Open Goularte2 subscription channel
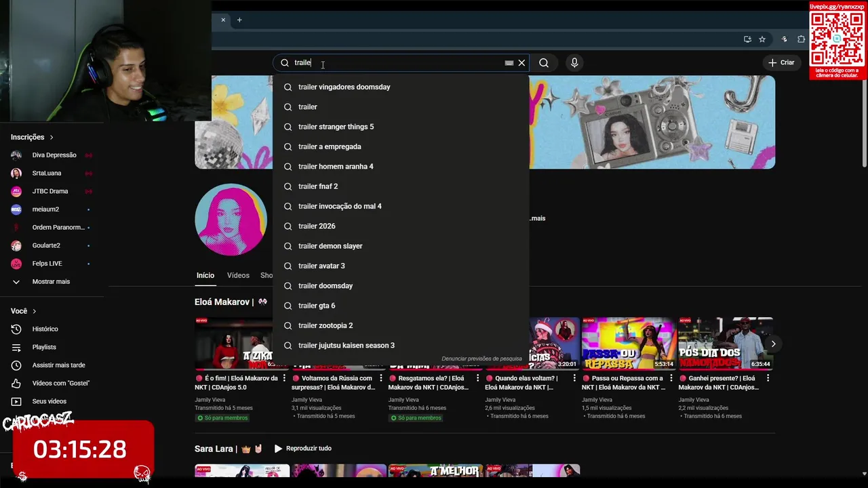 coord(52,245)
